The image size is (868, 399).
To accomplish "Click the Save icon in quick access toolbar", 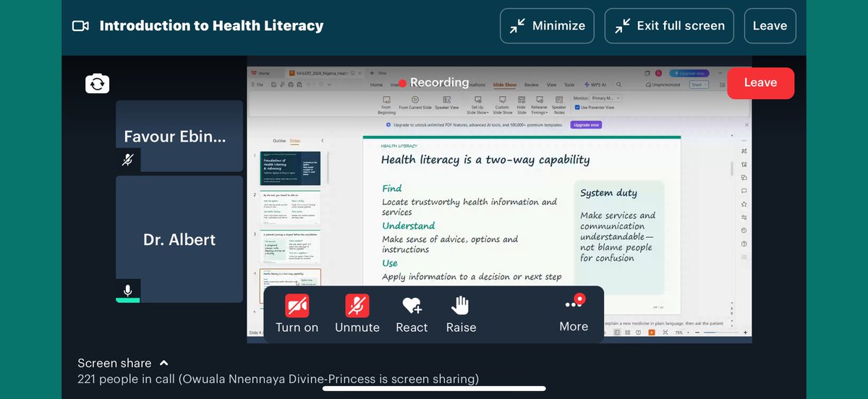I will 273,85.
